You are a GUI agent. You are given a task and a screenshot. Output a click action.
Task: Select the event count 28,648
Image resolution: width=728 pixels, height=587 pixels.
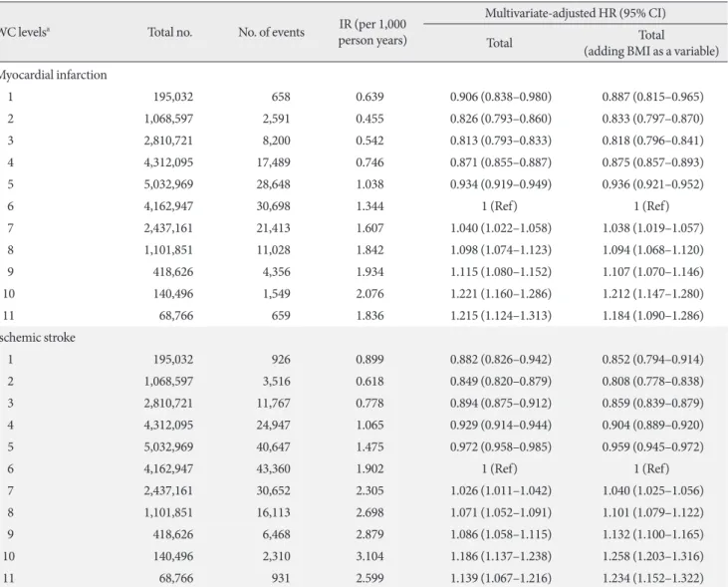[274, 184]
